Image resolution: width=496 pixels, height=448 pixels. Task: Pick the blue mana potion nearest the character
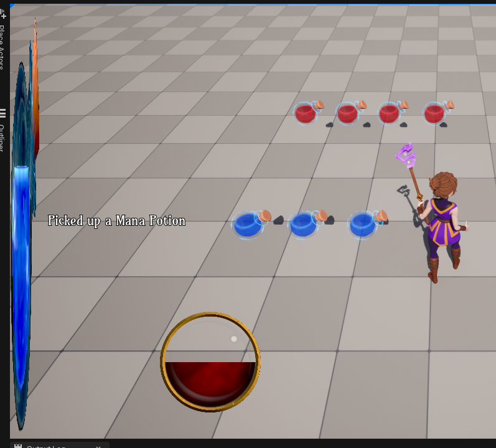click(367, 224)
